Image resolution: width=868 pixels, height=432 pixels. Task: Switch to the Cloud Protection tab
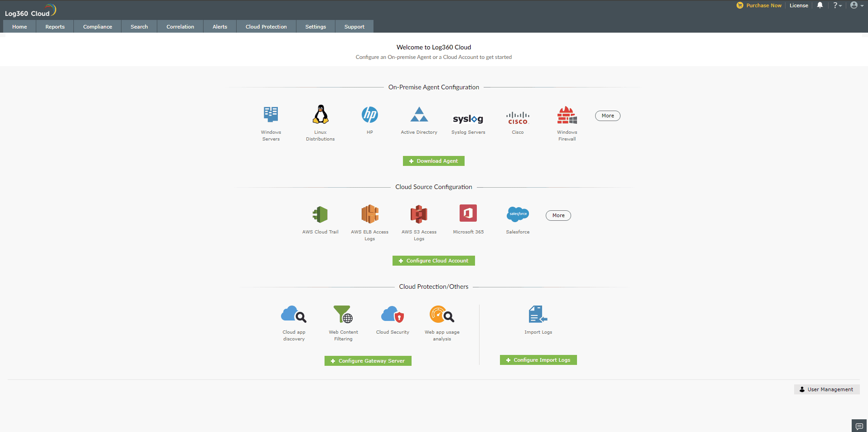pos(266,27)
